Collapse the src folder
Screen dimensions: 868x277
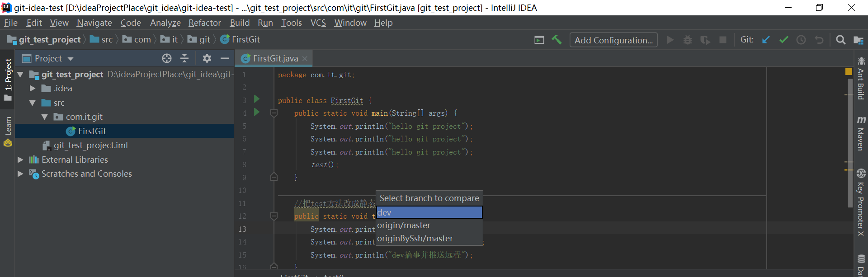pyautogui.click(x=33, y=103)
